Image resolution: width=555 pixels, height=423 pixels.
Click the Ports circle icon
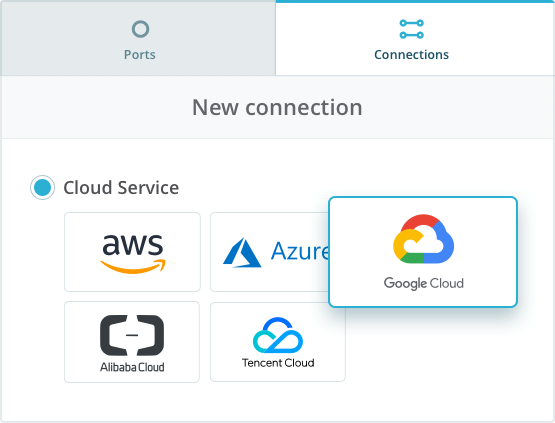(140, 29)
